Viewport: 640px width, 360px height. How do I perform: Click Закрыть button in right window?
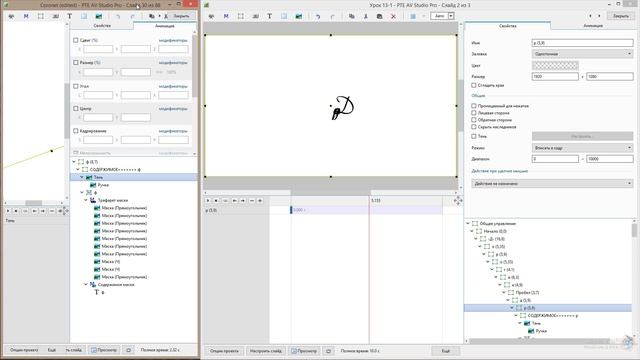(x=621, y=16)
